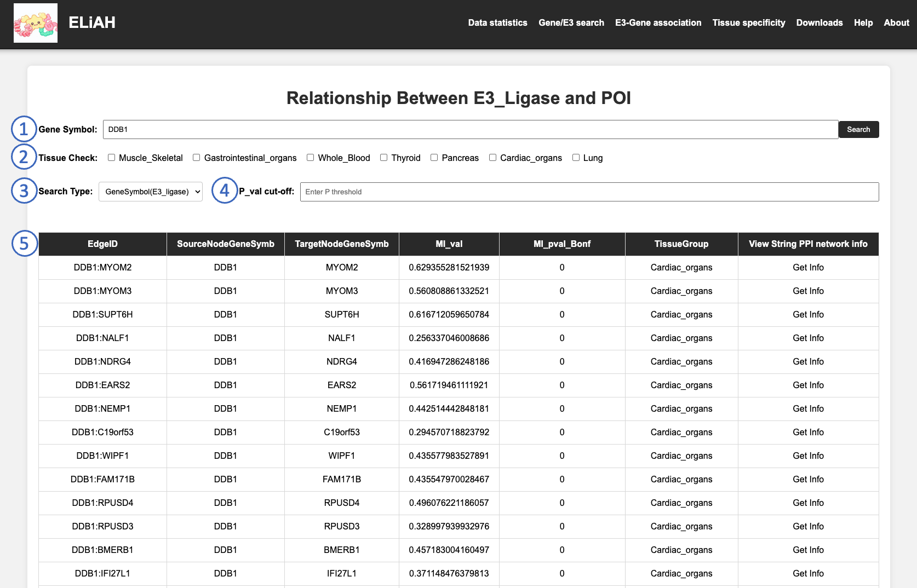Click the TissueGroup column header
This screenshot has width=917, height=588.
pyautogui.click(x=681, y=244)
